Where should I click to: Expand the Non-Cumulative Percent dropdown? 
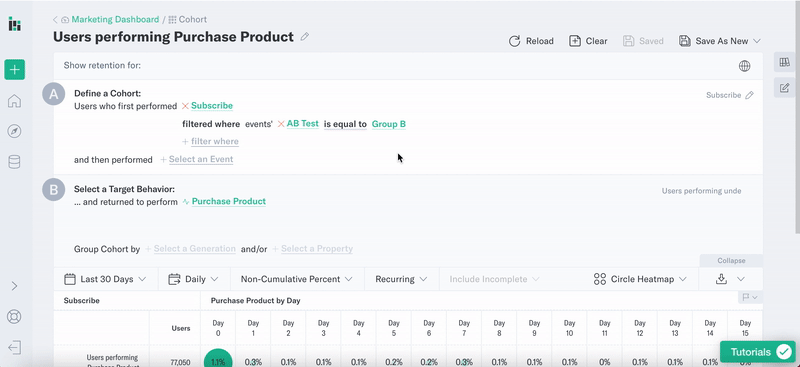296,279
